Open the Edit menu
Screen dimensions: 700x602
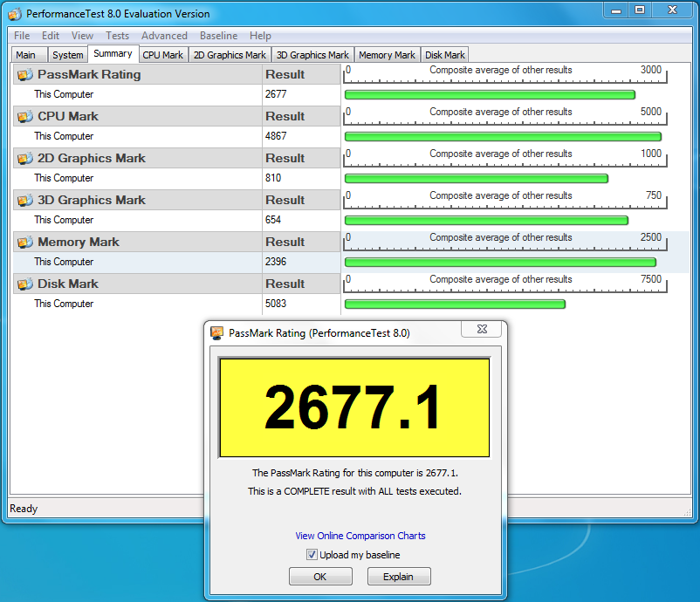(51, 36)
